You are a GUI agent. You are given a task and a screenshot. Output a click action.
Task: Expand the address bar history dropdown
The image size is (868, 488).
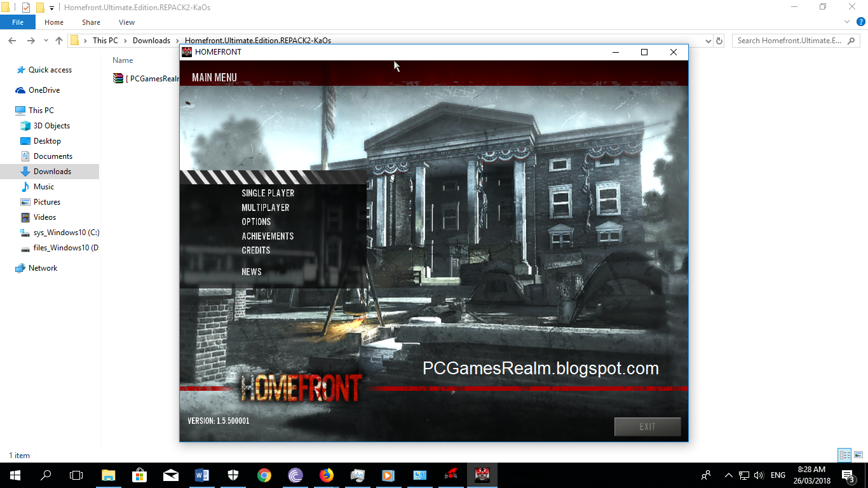point(709,41)
